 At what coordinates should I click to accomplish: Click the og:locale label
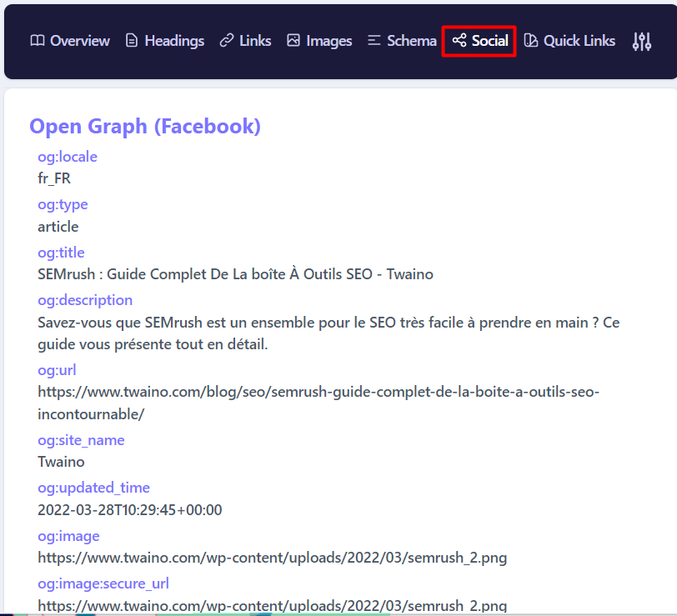pos(68,157)
